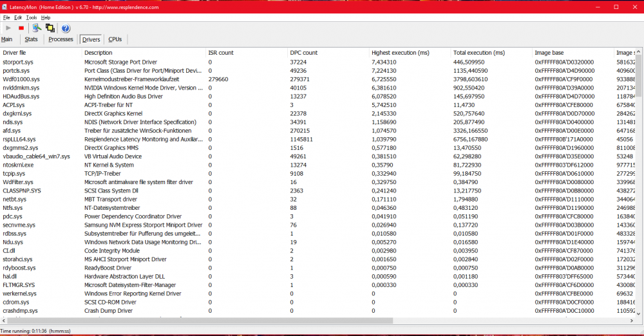Open the Tools menu
This screenshot has height=336, width=644.
pos(31,17)
